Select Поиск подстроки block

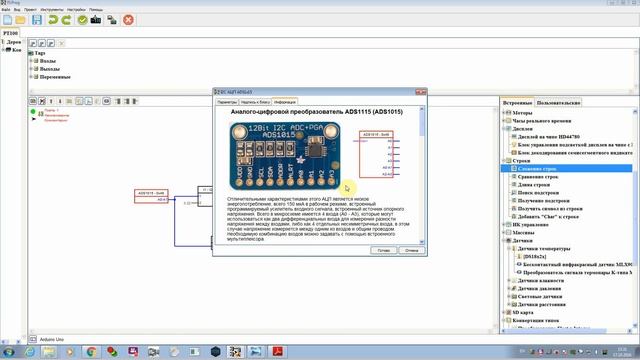538,193
